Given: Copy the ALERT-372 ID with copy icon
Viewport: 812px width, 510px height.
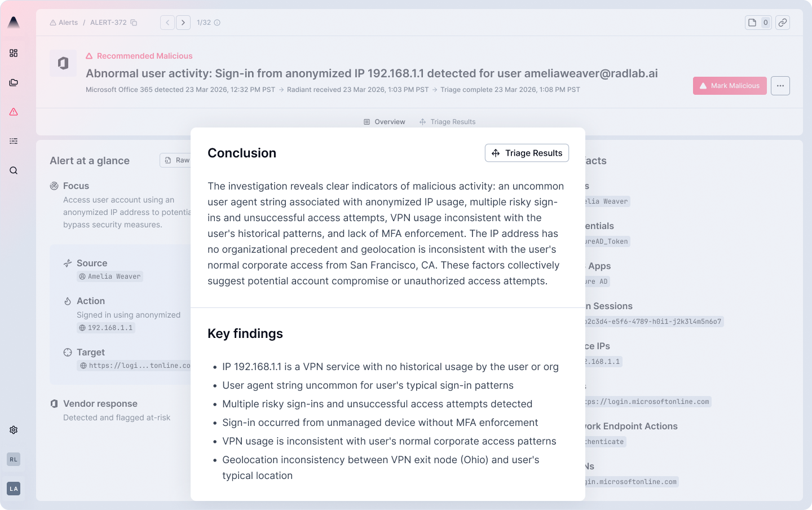Looking at the screenshot, I should 134,23.
